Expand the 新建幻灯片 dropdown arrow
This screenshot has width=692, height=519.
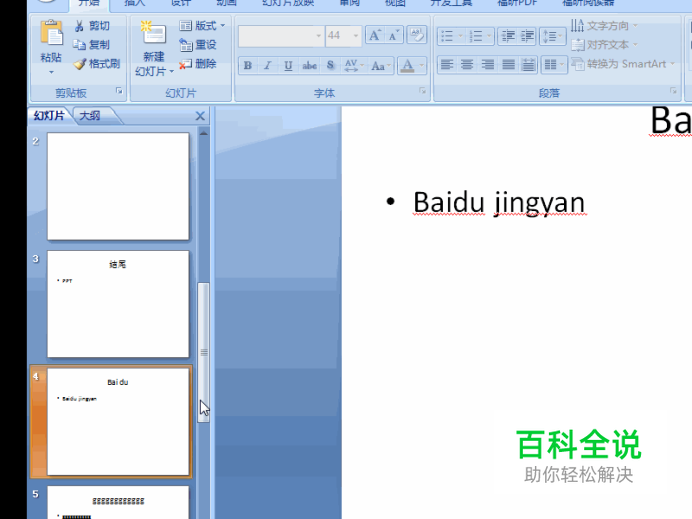[172, 71]
